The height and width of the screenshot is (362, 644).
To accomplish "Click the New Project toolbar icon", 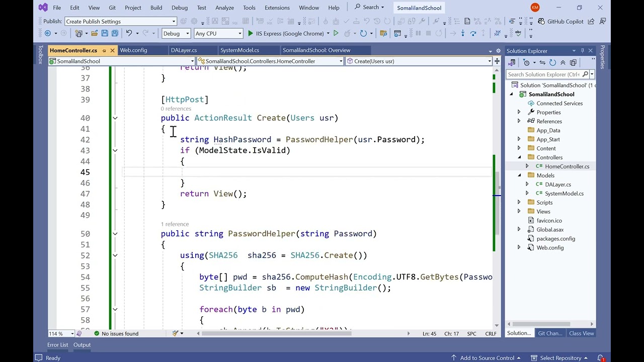I will (x=78, y=33).
